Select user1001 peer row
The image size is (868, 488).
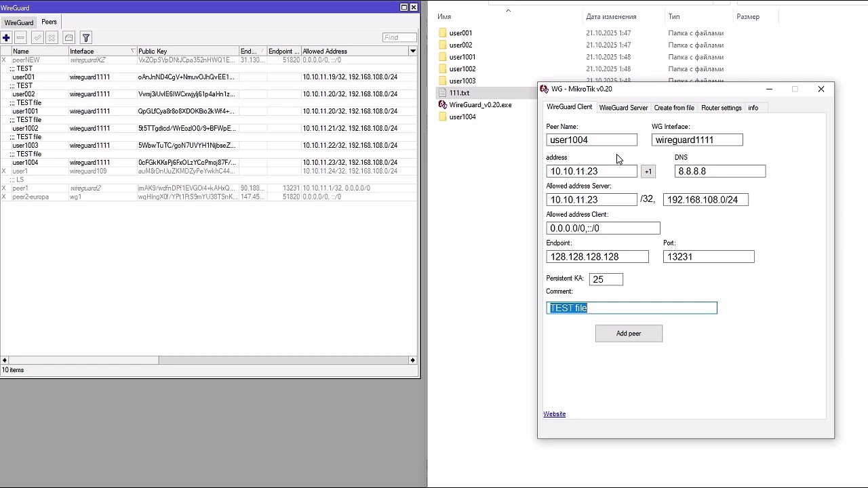[208, 111]
